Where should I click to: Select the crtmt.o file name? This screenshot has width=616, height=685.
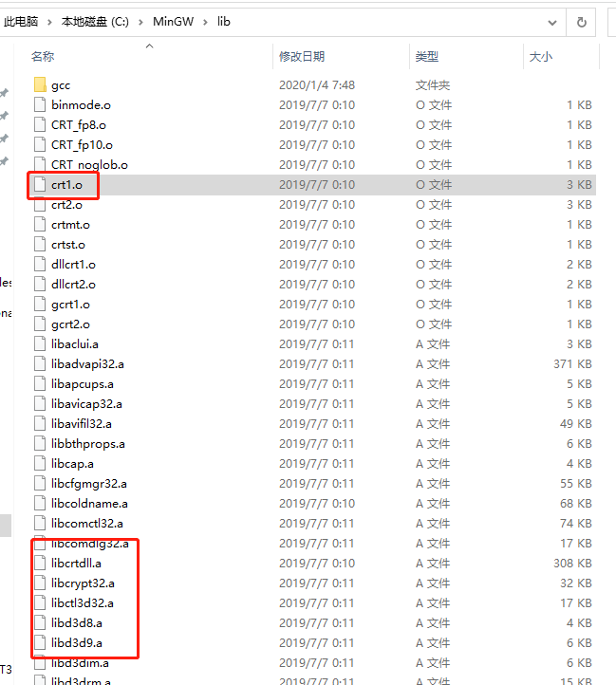click(71, 225)
